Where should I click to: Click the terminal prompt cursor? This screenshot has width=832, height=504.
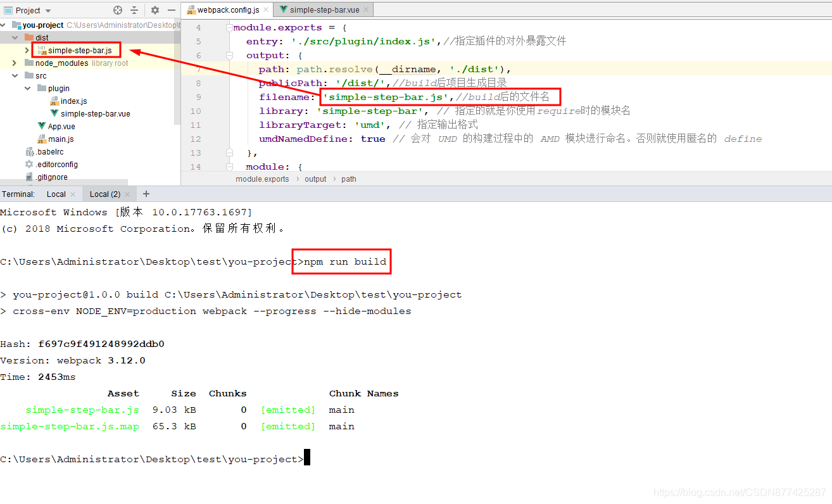[x=307, y=458]
